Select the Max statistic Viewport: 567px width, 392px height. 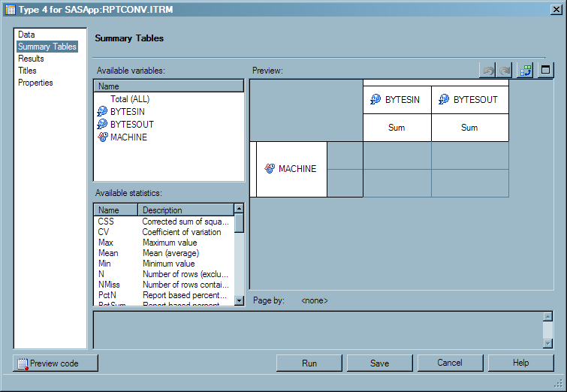[106, 243]
